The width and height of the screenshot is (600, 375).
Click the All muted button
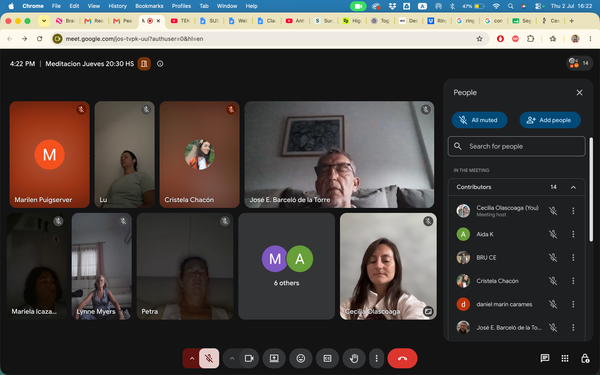[479, 120]
